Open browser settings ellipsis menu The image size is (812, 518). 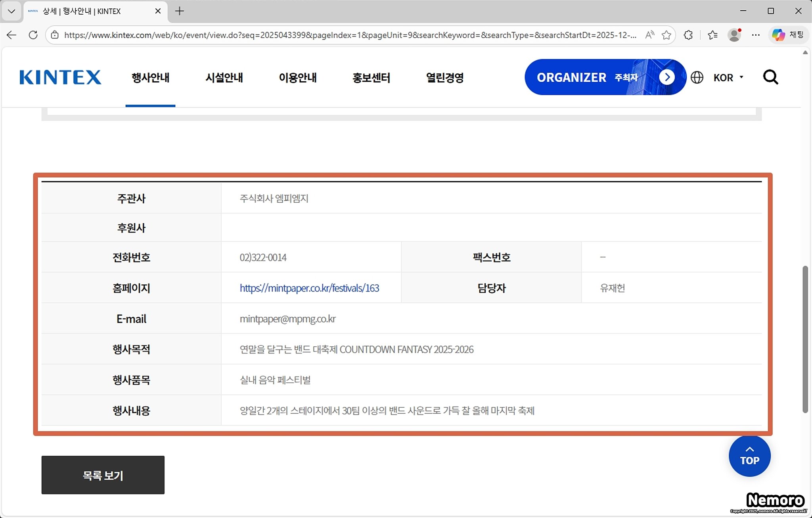tap(756, 35)
